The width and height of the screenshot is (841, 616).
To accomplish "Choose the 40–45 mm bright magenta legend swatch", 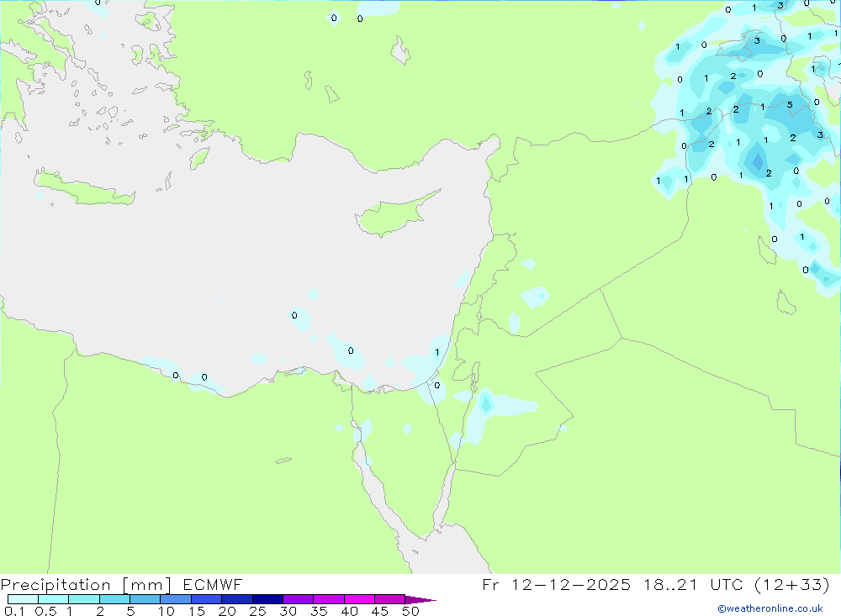I will tap(359, 599).
